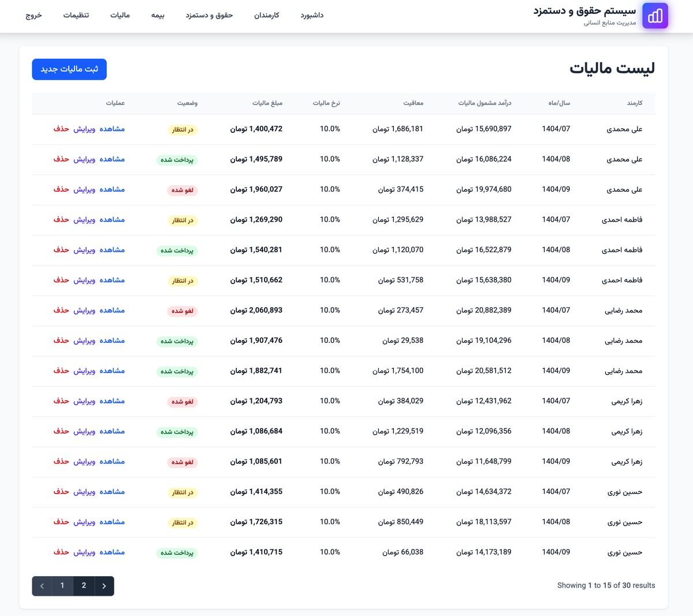The height and width of the screenshot is (616, 693).
Task: Go to previous page chevron arrow
Action: click(42, 586)
